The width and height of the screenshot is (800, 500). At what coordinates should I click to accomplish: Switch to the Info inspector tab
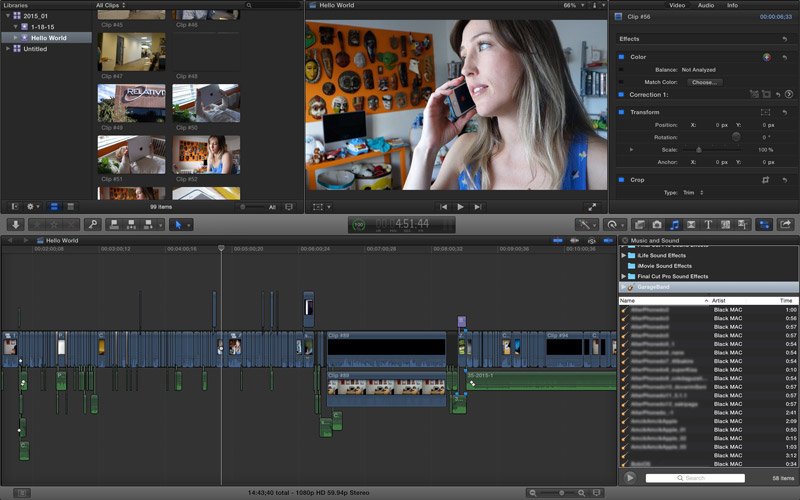pyautogui.click(x=732, y=5)
